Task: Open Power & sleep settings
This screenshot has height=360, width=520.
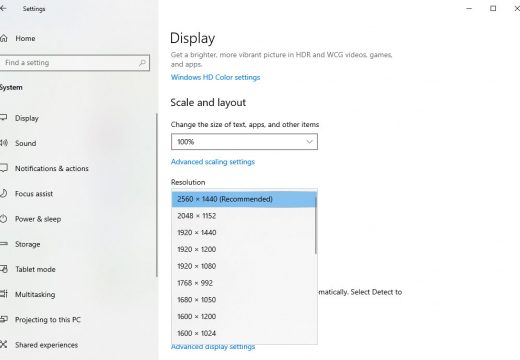Action: click(x=38, y=219)
